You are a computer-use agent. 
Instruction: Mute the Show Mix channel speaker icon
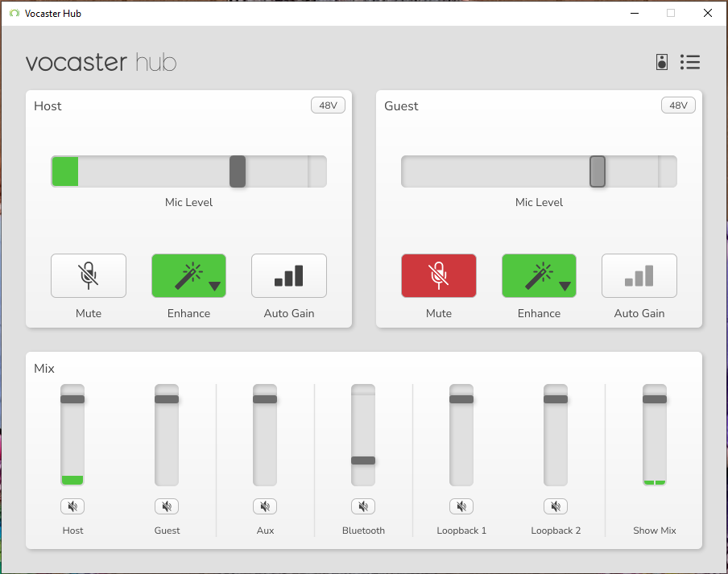coord(655,506)
